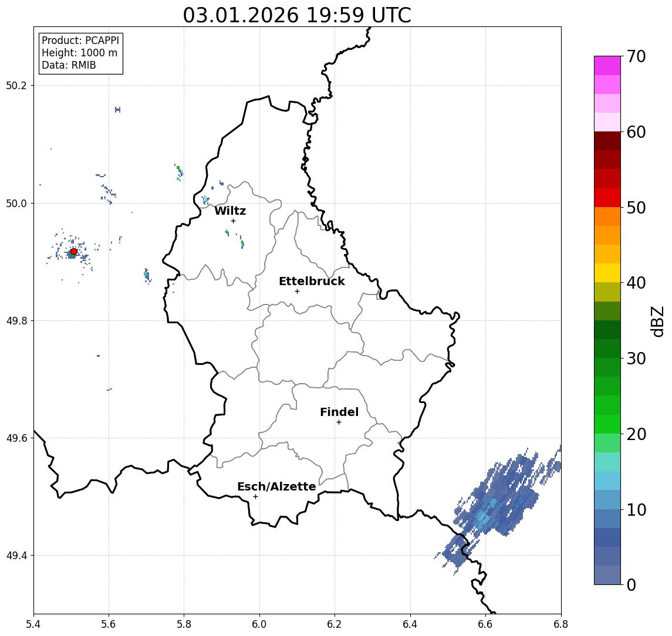The image size is (672, 636).
Task: Click the longitude tick label 6.6
Action: [485, 624]
